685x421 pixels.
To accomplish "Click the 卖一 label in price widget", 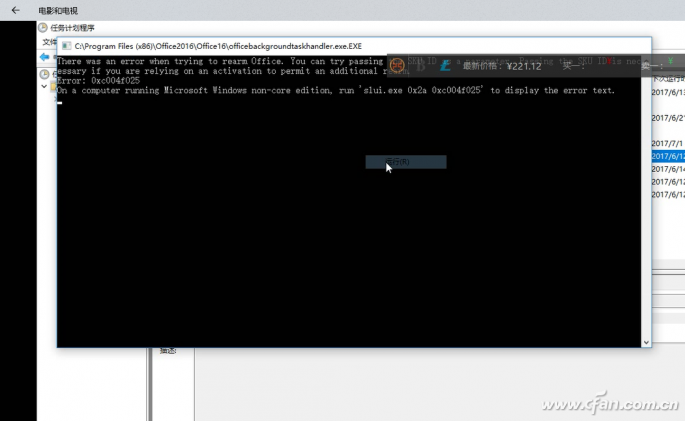I will (652, 66).
